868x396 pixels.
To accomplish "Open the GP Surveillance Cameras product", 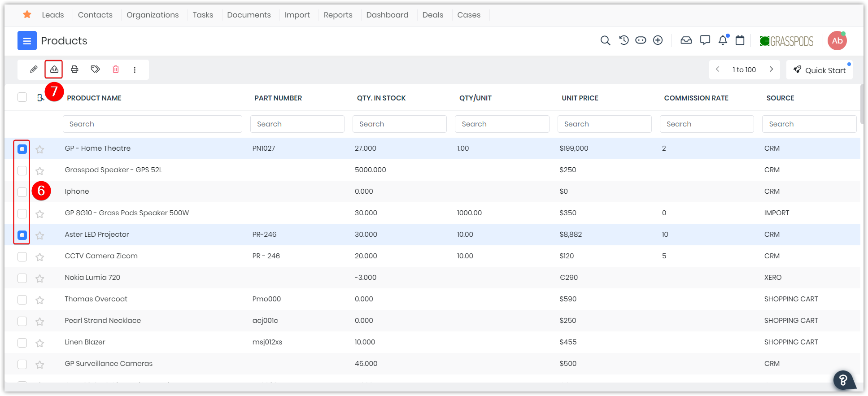I will coord(109,363).
